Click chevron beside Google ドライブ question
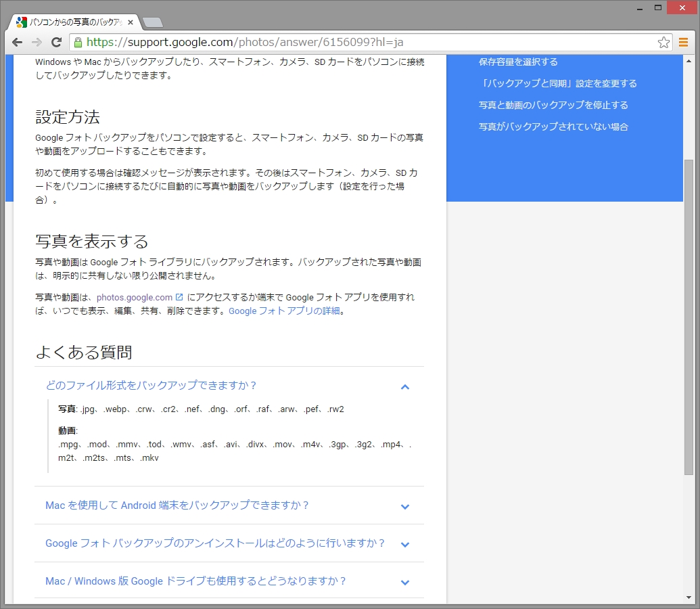The height and width of the screenshot is (609, 700). coord(405,583)
